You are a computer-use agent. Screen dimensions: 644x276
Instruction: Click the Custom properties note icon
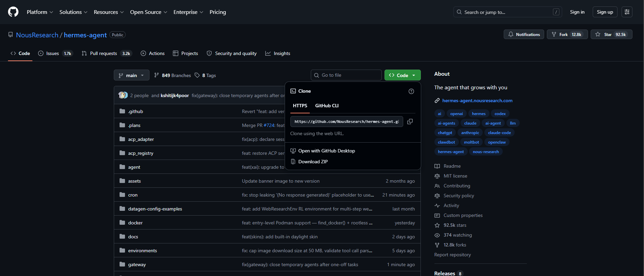point(437,215)
